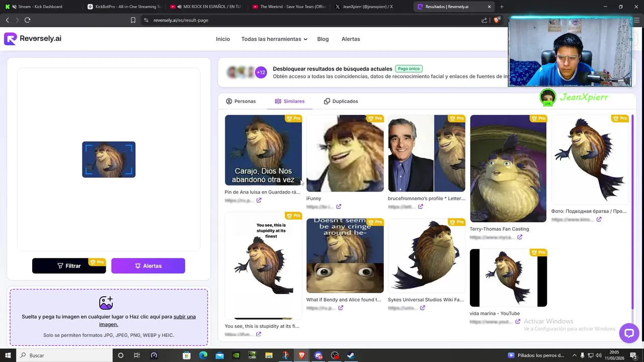Open Mail app from taskbar

tap(219, 355)
